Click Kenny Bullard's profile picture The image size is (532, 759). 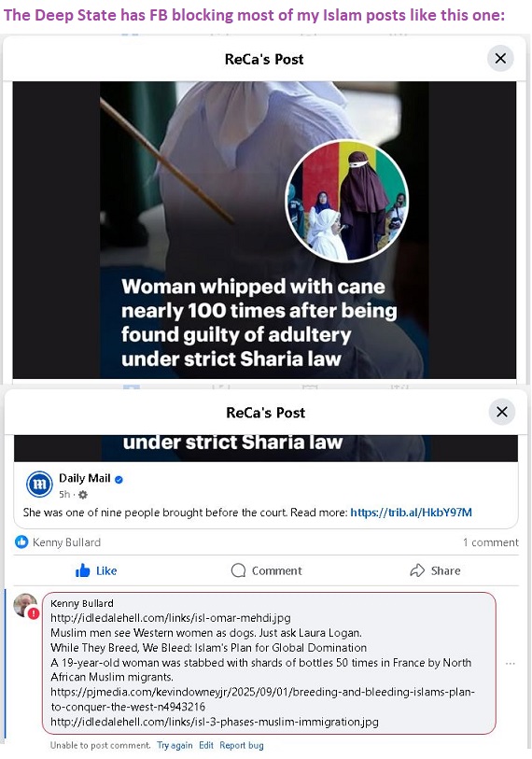24,605
